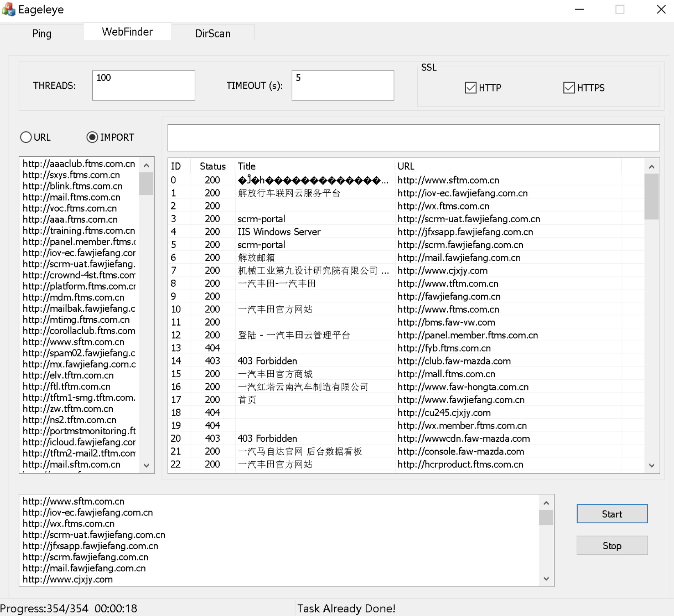Click the empty URL text box
This screenshot has width=674, height=616.
(413, 138)
